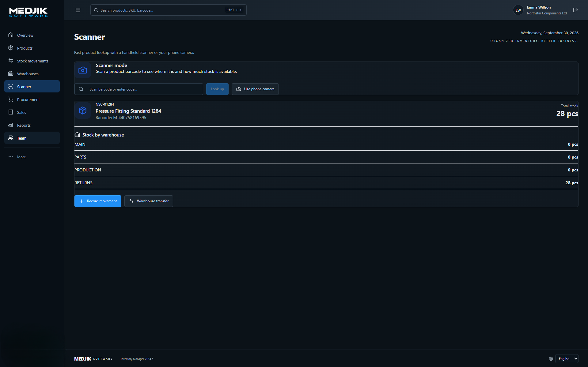Toggle sidebar with hamburger menu icon
588x367 pixels.
[x=78, y=10]
